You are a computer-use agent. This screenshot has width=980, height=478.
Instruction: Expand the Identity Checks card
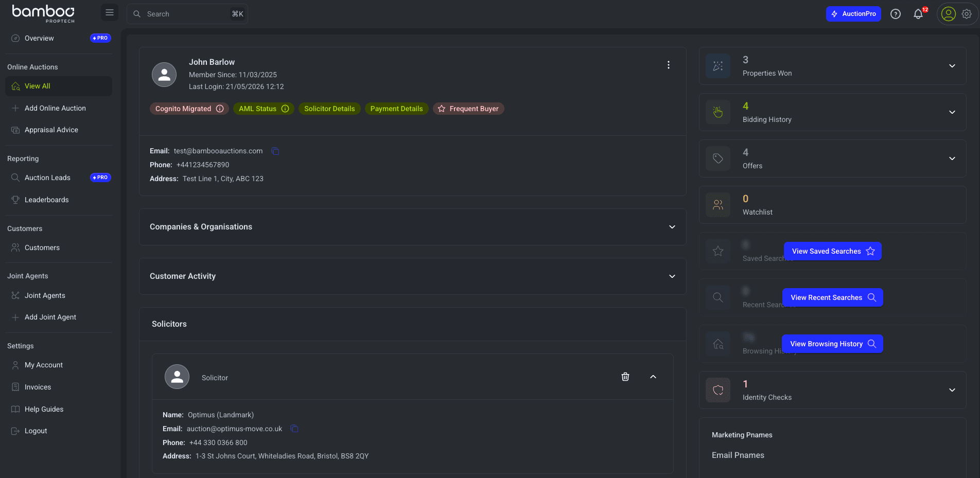coord(952,390)
